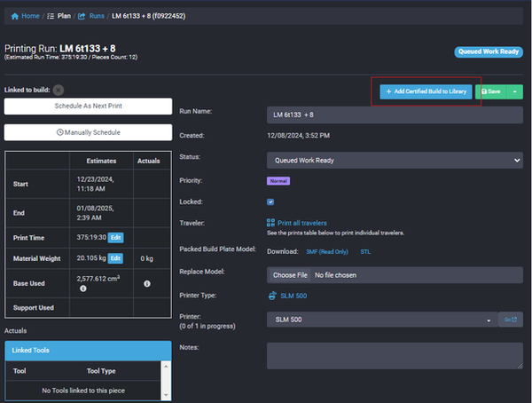The height and width of the screenshot is (403, 532).
Task: Click 'No Tools linked to this piece' text
Action: click(83, 391)
